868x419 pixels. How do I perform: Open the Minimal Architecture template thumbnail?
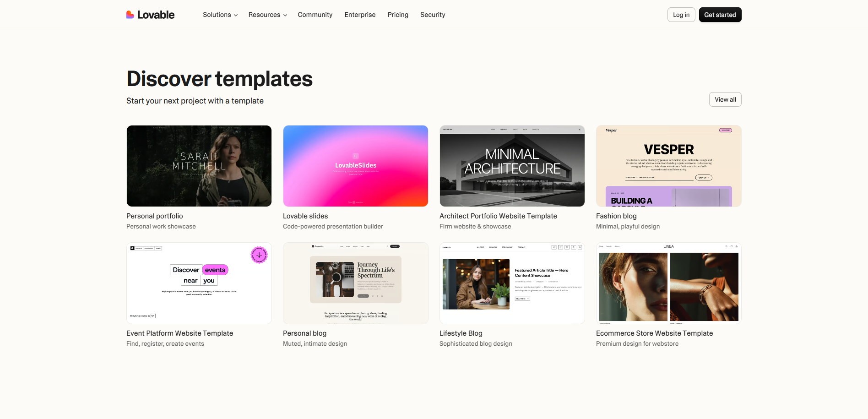point(512,166)
